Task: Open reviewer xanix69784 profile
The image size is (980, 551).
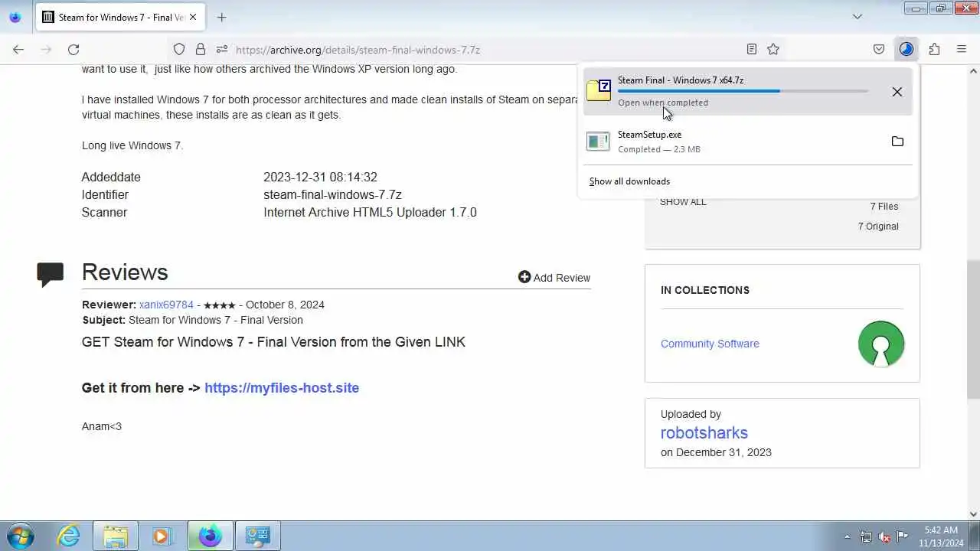Action: [x=166, y=305]
